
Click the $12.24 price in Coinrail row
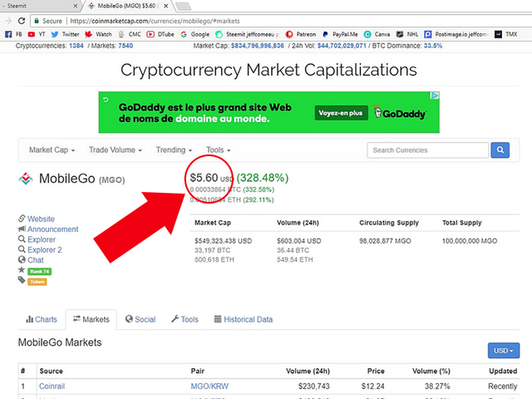tap(373, 386)
